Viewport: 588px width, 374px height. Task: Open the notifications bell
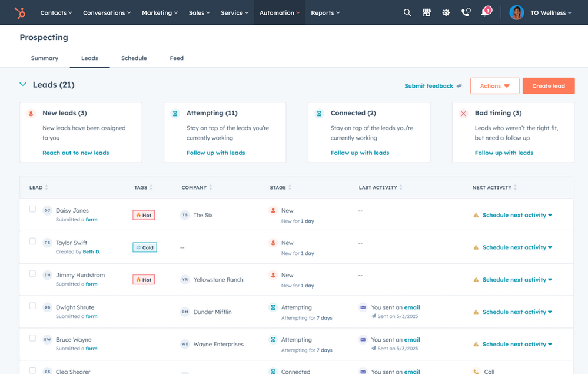click(485, 12)
